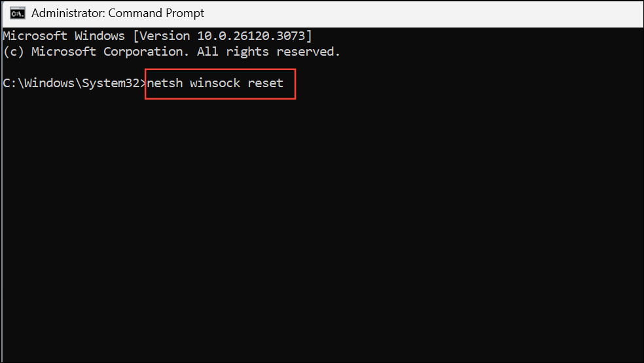
Task: Click empty title bar space right of title
Action: pos(423,13)
